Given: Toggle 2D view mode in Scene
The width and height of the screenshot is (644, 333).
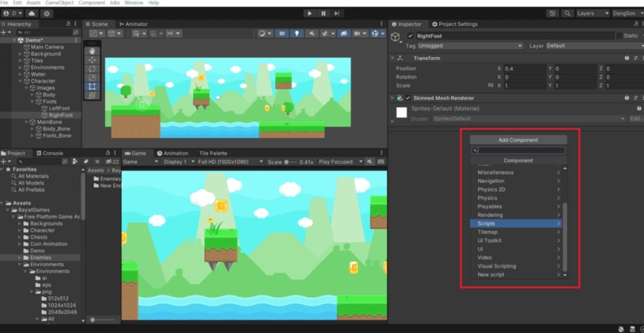Looking at the screenshot, I should coord(282,33).
